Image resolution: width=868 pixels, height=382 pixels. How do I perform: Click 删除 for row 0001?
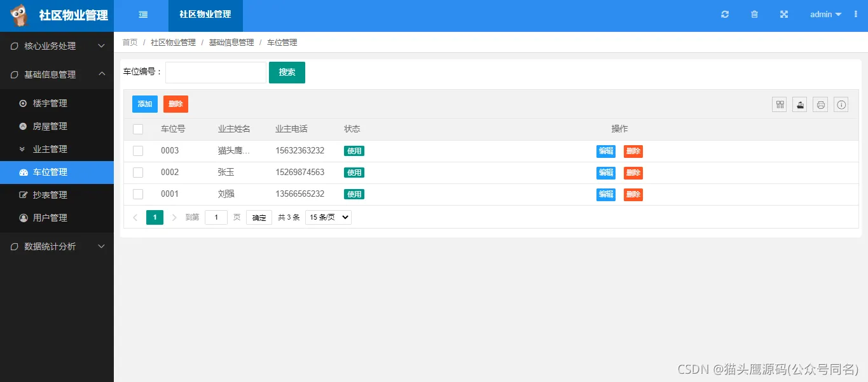click(x=633, y=195)
